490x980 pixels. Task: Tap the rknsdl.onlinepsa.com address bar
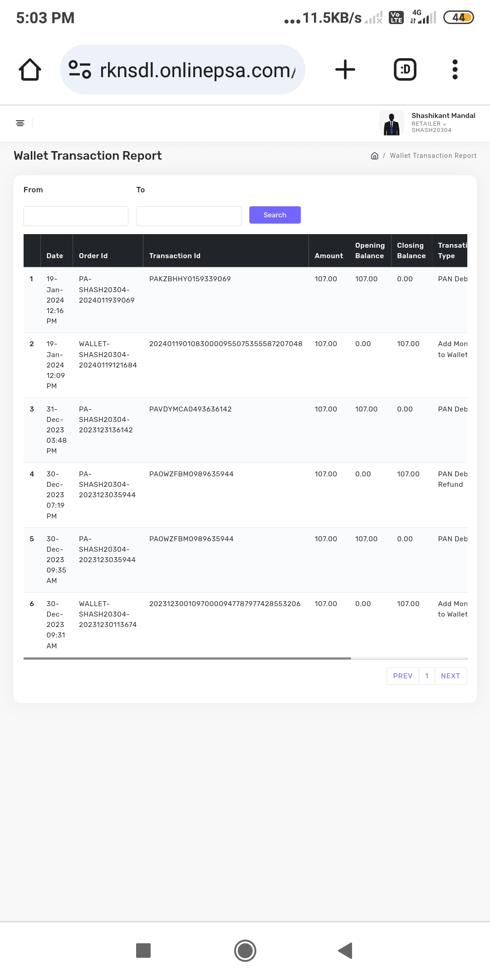tap(197, 70)
